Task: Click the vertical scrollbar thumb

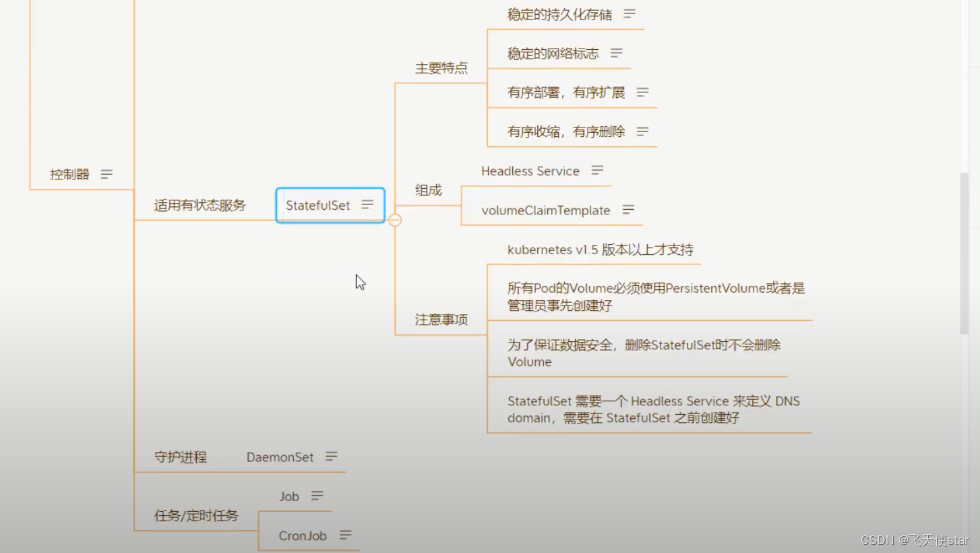Action: pyautogui.click(x=964, y=253)
